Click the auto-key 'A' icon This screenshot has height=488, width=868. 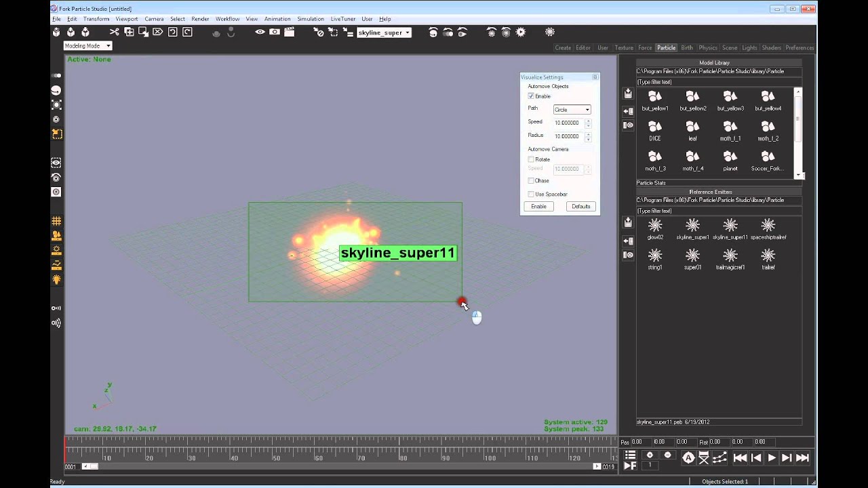point(688,458)
